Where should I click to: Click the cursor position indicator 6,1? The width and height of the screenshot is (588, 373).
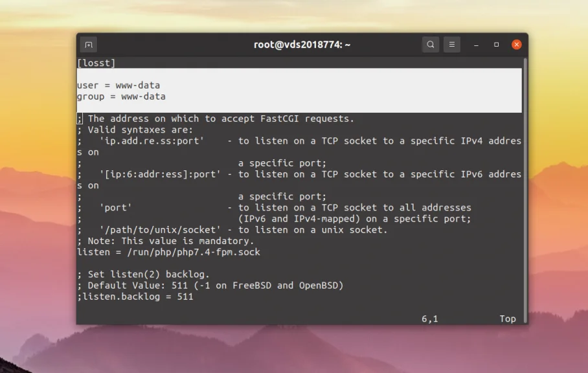(x=430, y=319)
